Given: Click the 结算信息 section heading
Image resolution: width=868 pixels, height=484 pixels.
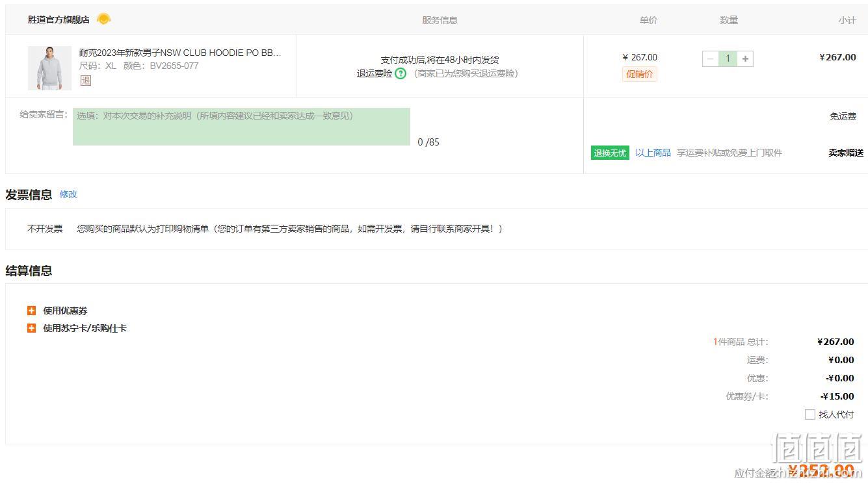Looking at the screenshot, I should click(x=29, y=271).
